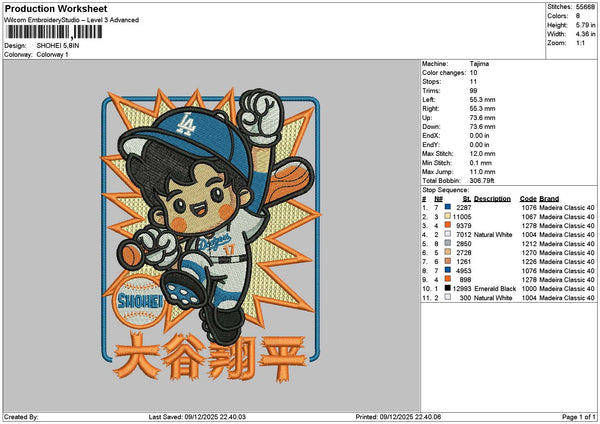Click the 'Brand' column header

pos(549,199)
